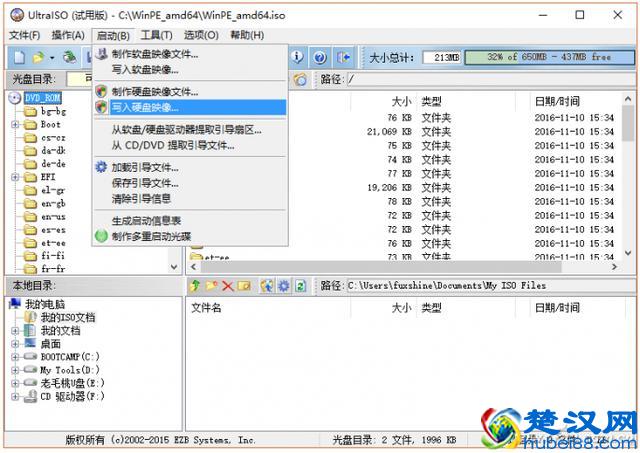Click the upper 路径 field showing /

(490, 79)
